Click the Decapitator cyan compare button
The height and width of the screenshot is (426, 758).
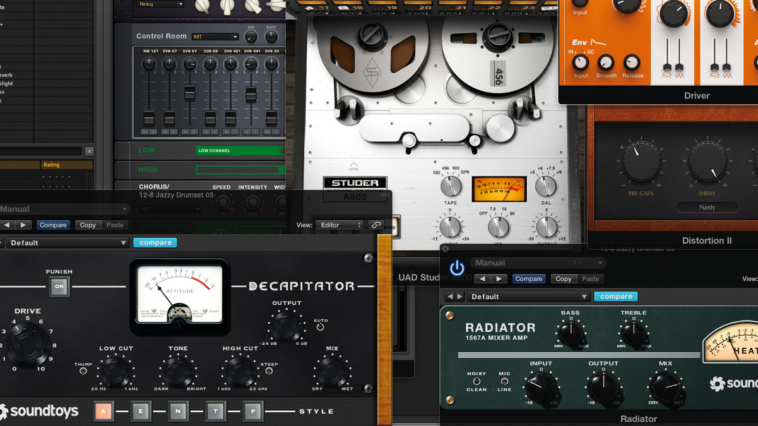155,243
